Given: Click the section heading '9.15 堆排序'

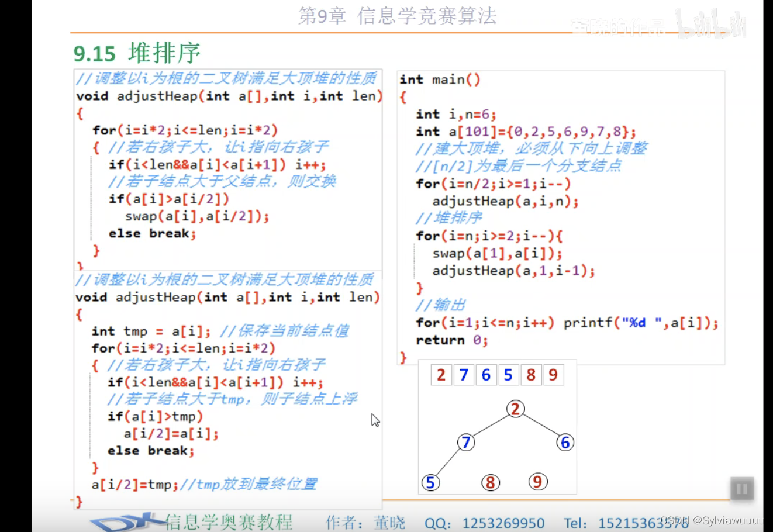Looking at the screenshot, I should click(x=137, y=53).
